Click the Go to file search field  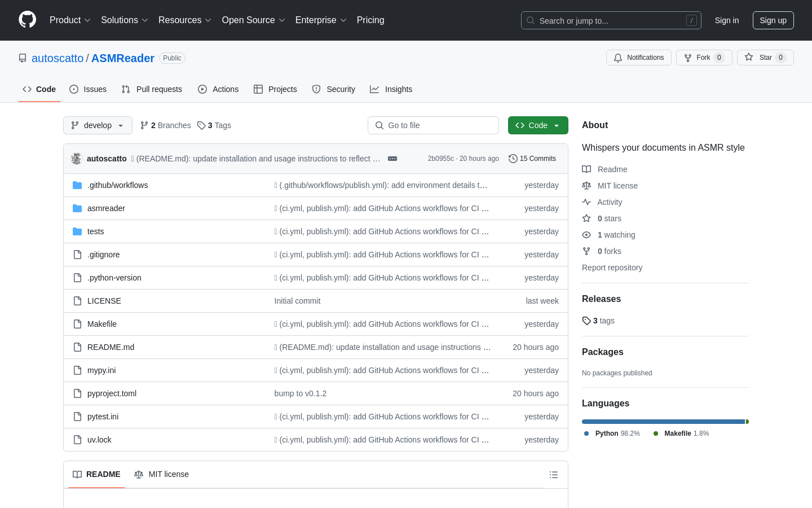(433, 125)
